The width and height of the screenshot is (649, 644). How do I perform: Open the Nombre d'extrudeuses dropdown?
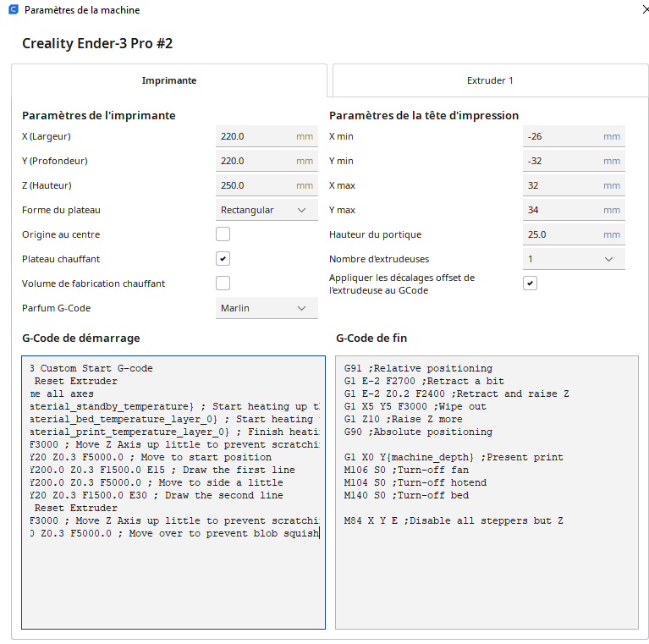[574, 259]
